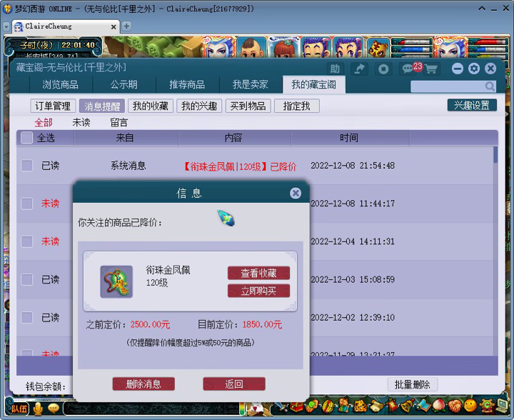
Task: Check the box for the 2022-12-04 message
Action: coord(26,241)
